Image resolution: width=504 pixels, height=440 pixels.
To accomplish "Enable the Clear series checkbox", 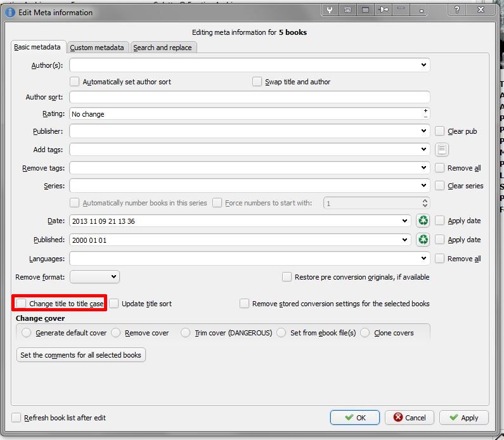I will pos(439,186).
